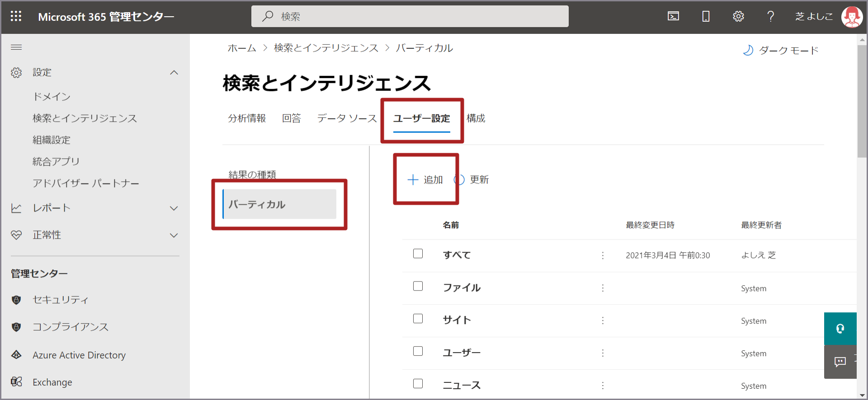Open the 芝 よしこ account avatar
The image size is (868, 400).
tap(852, 17)
